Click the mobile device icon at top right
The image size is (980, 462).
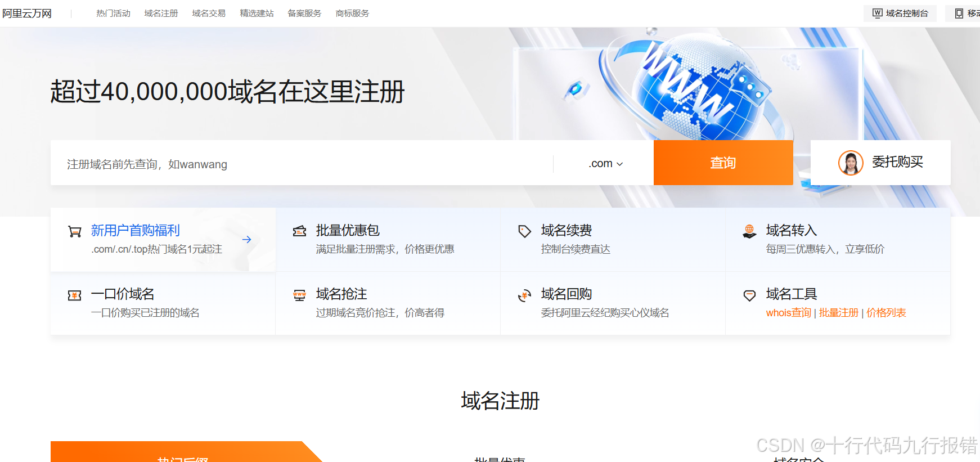(959, 14)
